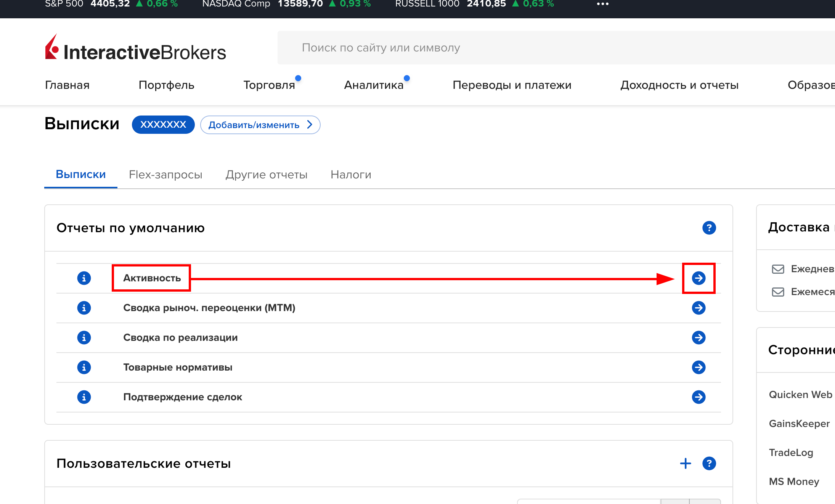Show more market indices via three dots
Image resolution: width=835 pixels, height=504 pixels.
coord(603,4)
